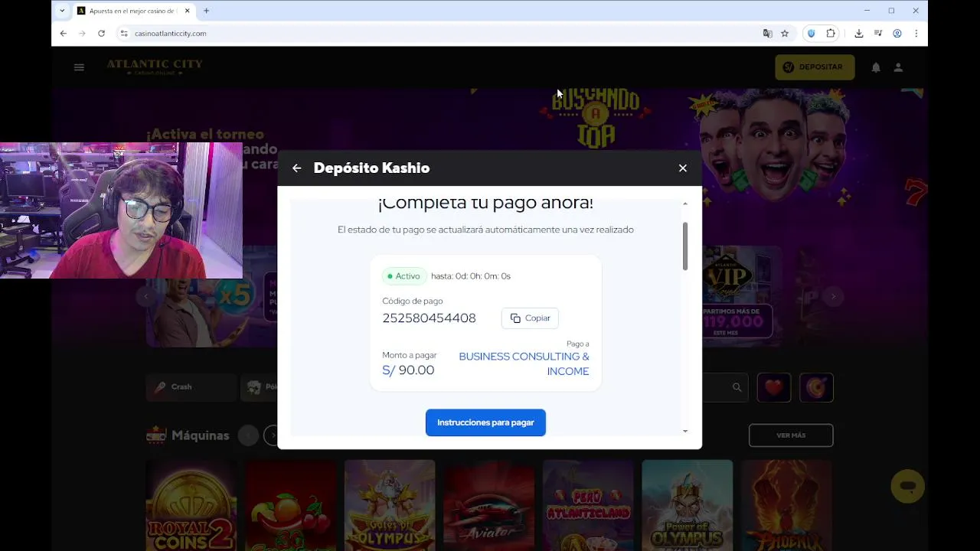
Task: Click the dialog scroll-down arrow
Action: coord(685,431)
